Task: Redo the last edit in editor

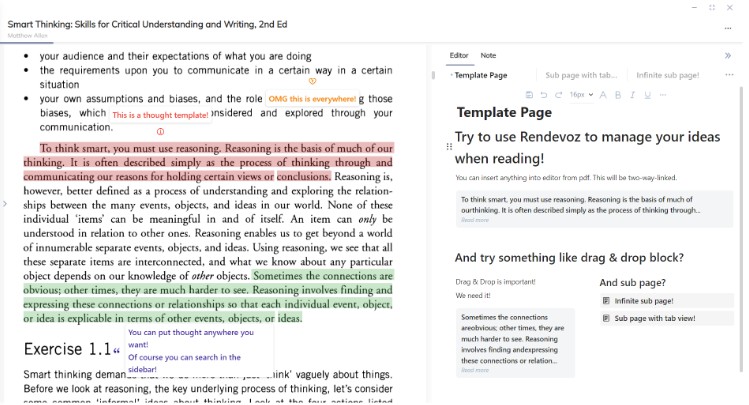Action: 559,95
